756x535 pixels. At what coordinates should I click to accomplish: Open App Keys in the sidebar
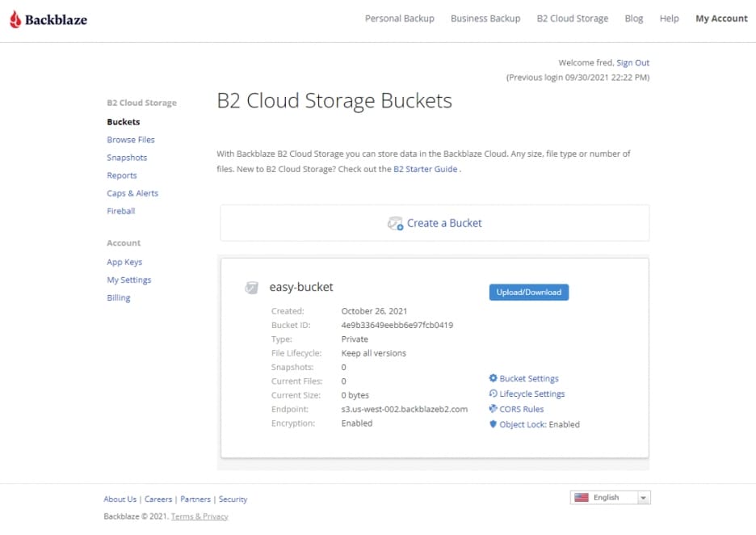(x=124, y=262)
